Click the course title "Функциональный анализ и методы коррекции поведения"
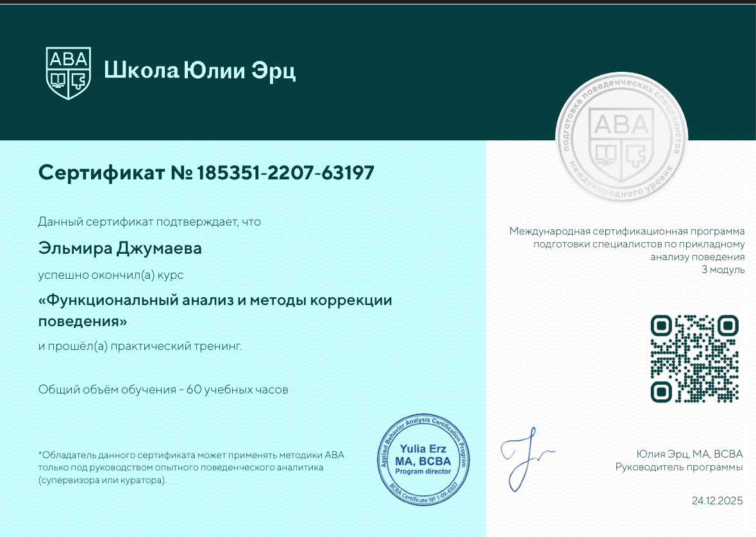The width and height of the screenshot is (756, 537). (x=215, y=310)
